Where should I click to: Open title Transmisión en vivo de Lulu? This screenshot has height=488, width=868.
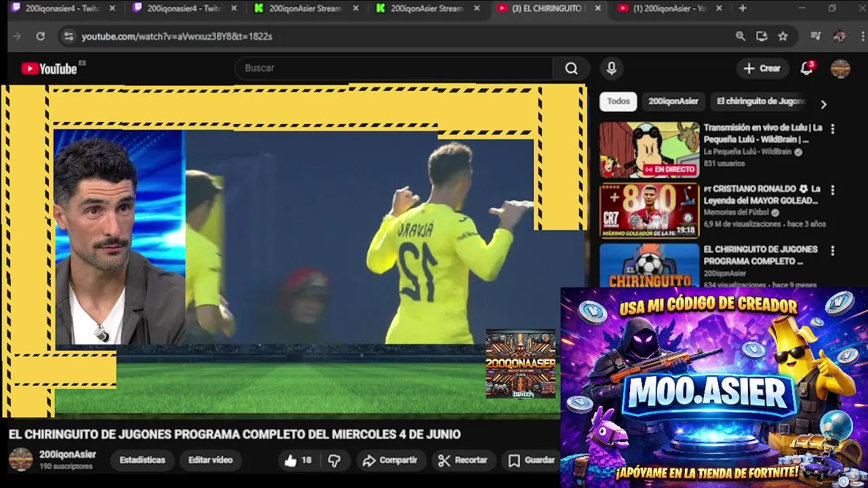pos(763,134)
